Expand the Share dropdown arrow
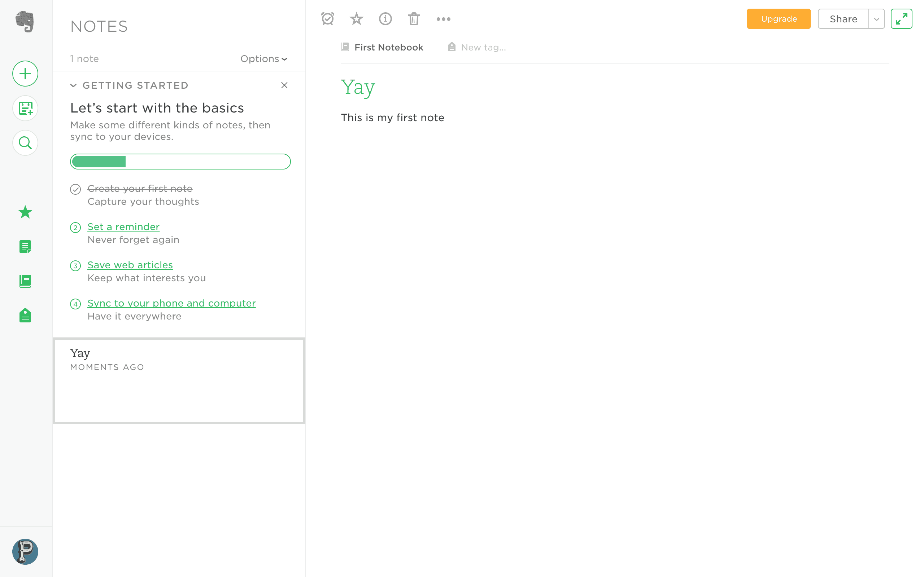The image size is (924, 577). pos(877,19)
